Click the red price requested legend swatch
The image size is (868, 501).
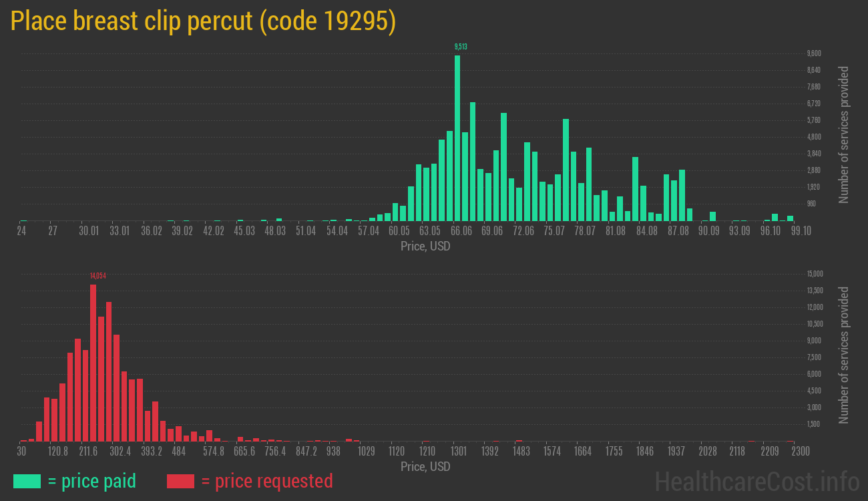[x=180, y=481]
